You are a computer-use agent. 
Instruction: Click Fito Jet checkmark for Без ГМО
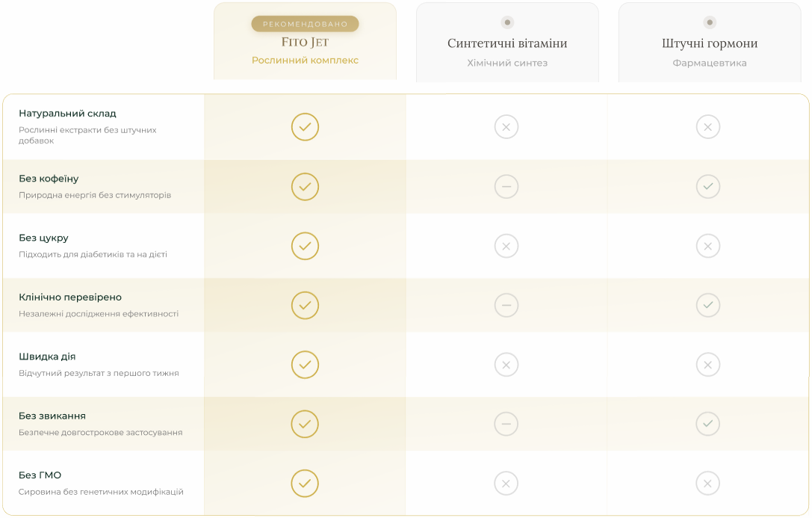(305, 484)
